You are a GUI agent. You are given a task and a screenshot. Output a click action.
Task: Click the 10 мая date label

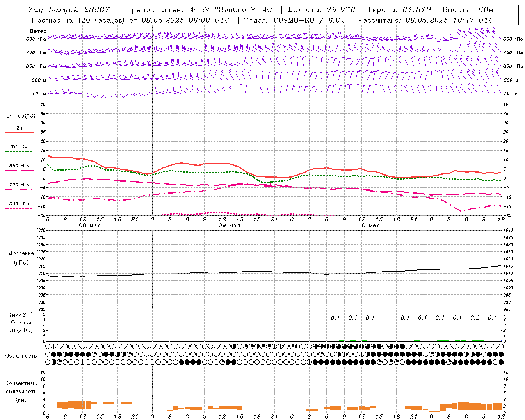tap(369, 226)
